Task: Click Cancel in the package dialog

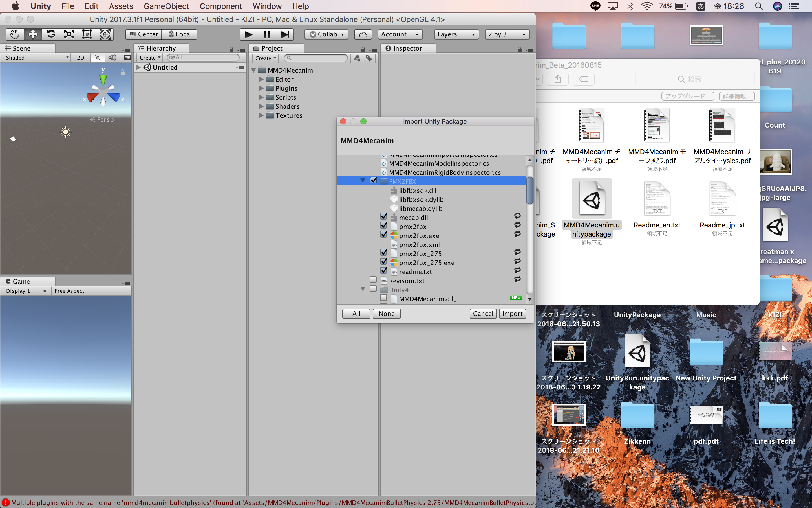Action: (x=483, y=314)
